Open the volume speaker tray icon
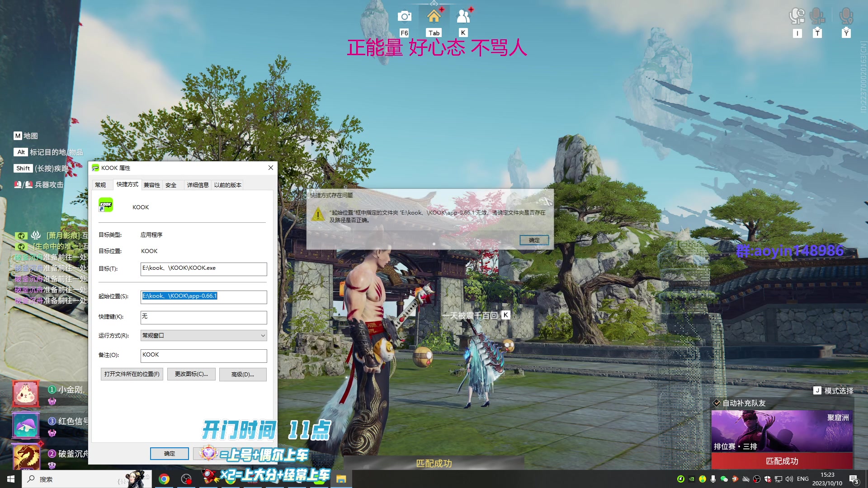Screen dimensions: 868x488 tap(789, 479)
